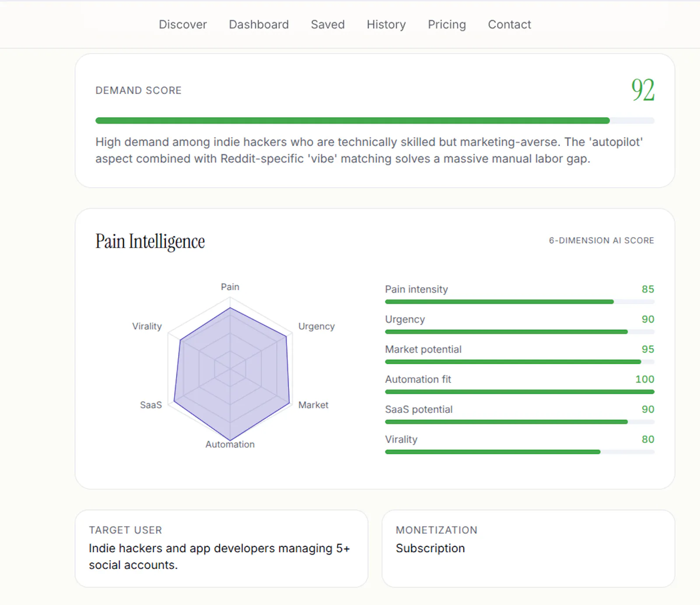Click the Pain intensity value 85
This screenshot has width=700, height=605.
pos(648,289)
